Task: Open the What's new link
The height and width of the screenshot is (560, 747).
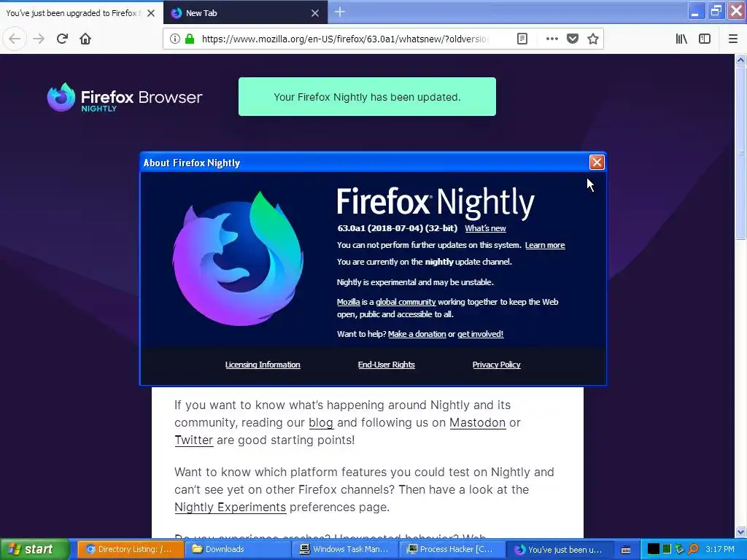Action: click(485, 228)
